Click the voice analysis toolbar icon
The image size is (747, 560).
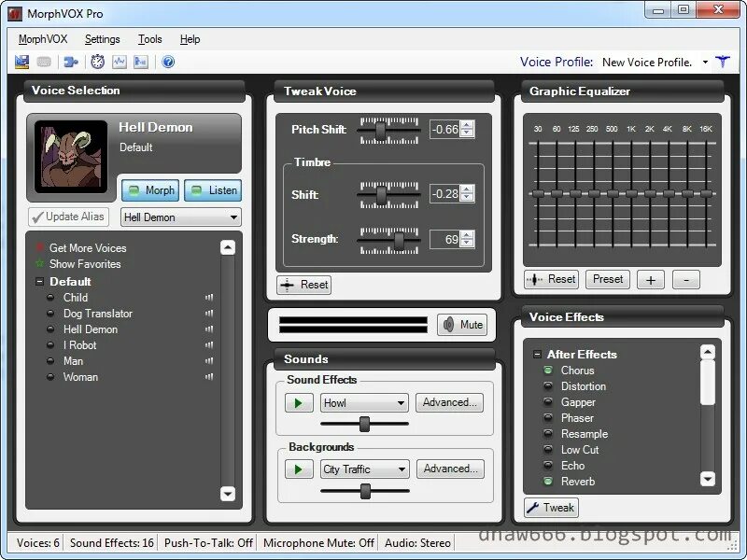[x=141, y=62]
